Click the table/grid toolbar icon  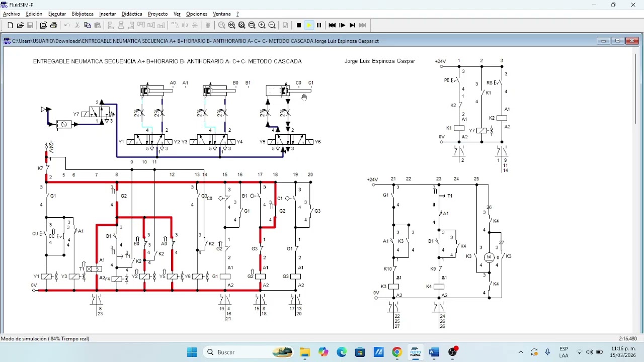[208, 25]
